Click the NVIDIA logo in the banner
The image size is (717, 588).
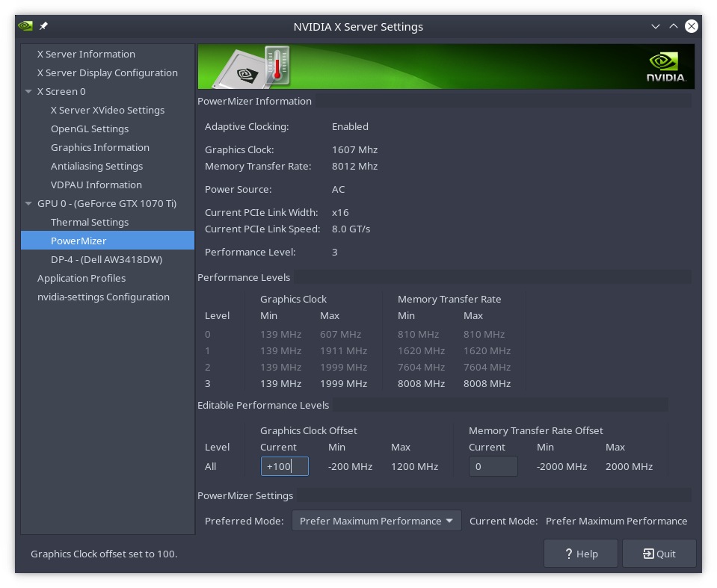coord(665,67)
